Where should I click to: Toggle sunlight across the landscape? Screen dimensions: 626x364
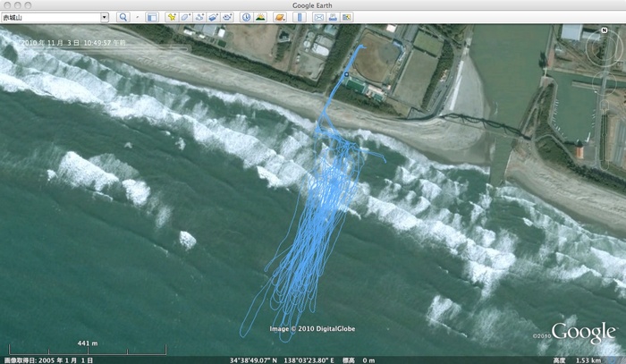coord(260,17)
